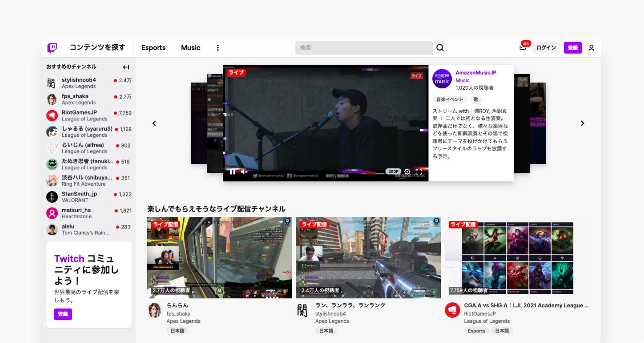Screen dimensions: 644x343
Task: Open notifications inbox showing 45
Action: click(x=523, y=47)
